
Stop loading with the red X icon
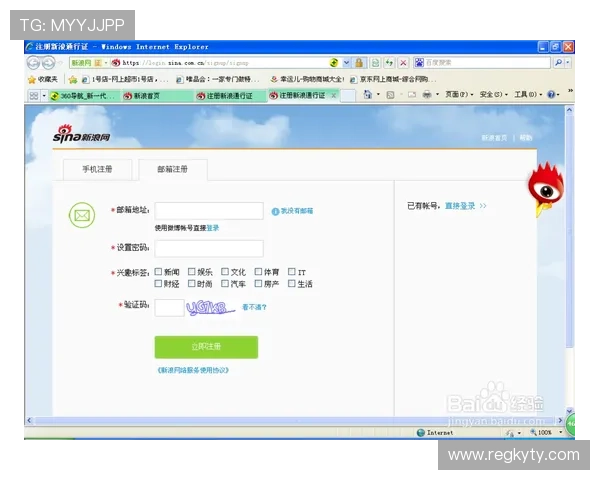(403, 62)
